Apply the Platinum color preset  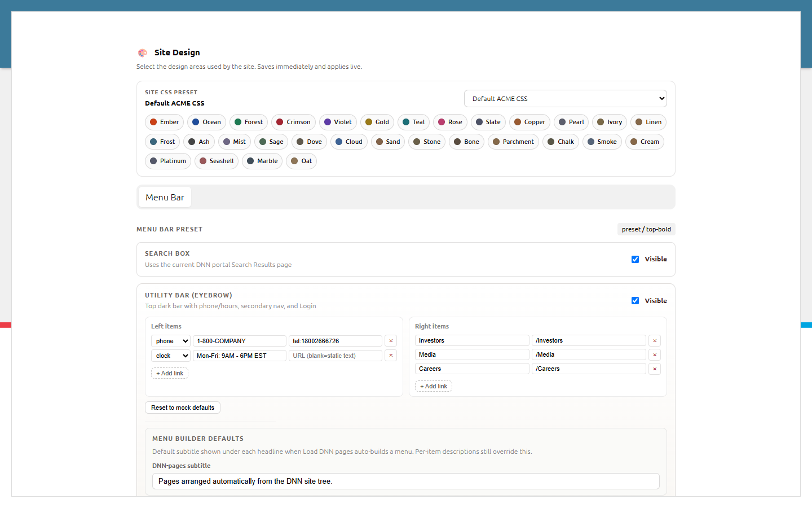168,161
